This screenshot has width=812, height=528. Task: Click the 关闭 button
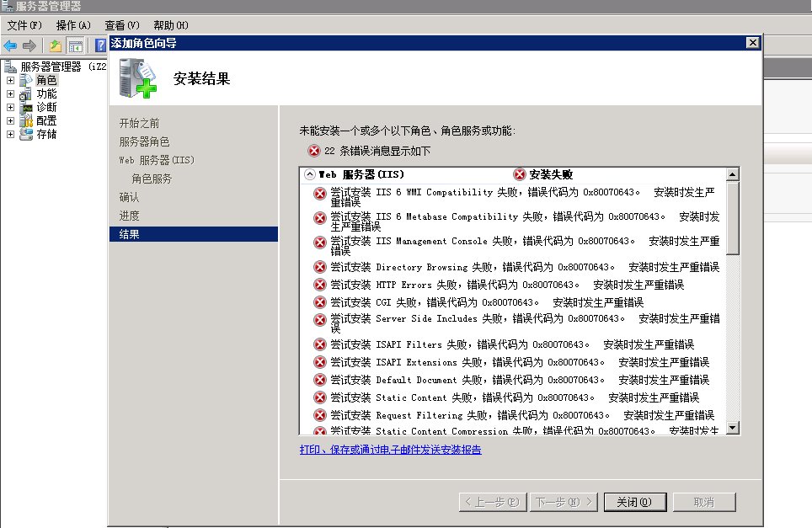[634, 501]
